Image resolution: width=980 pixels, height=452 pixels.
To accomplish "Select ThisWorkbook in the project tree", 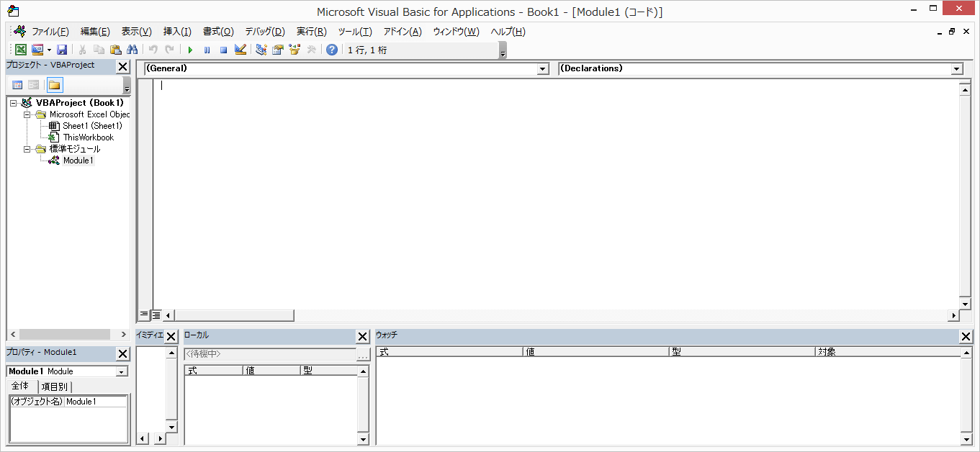I will [88, 137].
